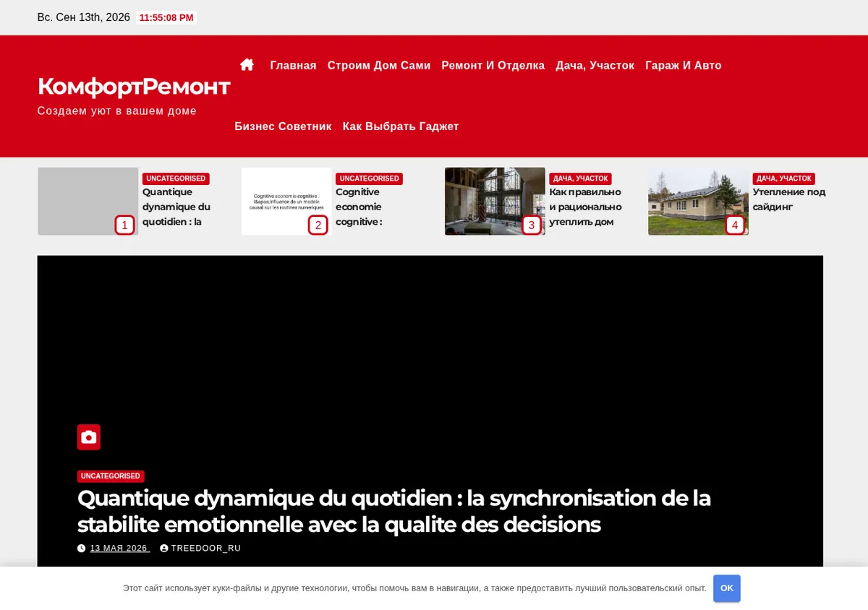Open Дача, Участок in main menu
Image resolution: width=868 pixels, height=610 pixels.
[595, 66]
